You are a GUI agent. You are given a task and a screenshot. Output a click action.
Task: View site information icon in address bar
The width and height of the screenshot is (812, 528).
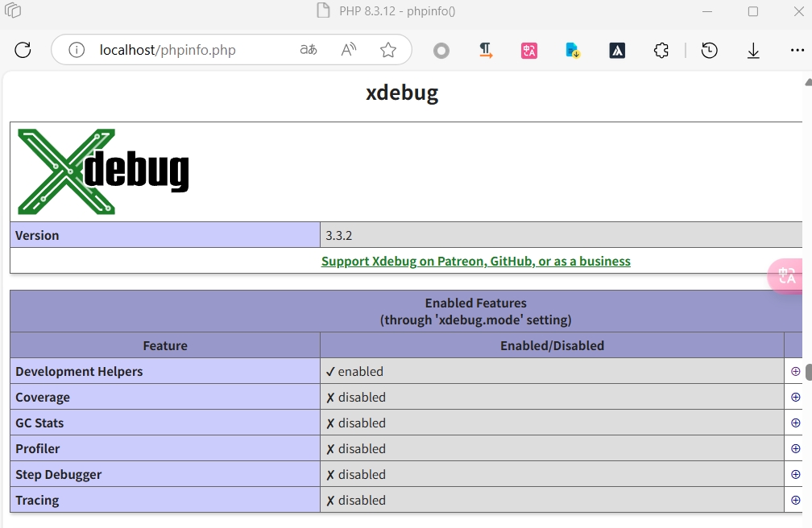click(77, 50)
